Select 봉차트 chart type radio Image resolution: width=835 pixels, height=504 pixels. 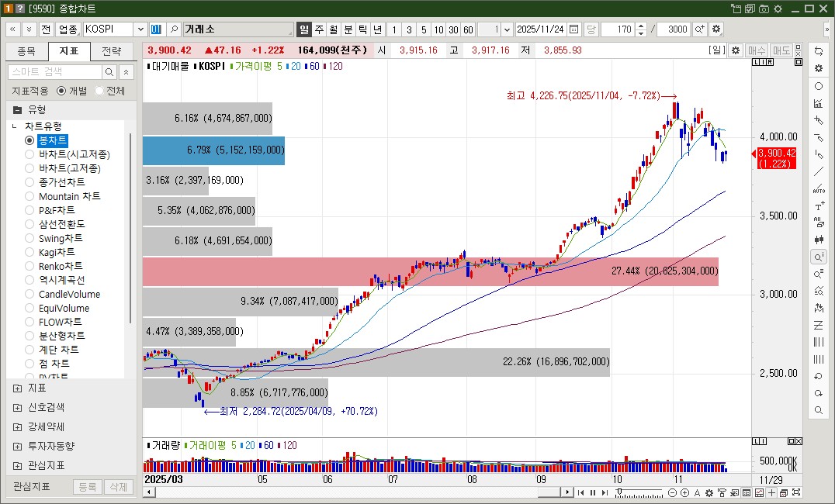click(29, 140)
